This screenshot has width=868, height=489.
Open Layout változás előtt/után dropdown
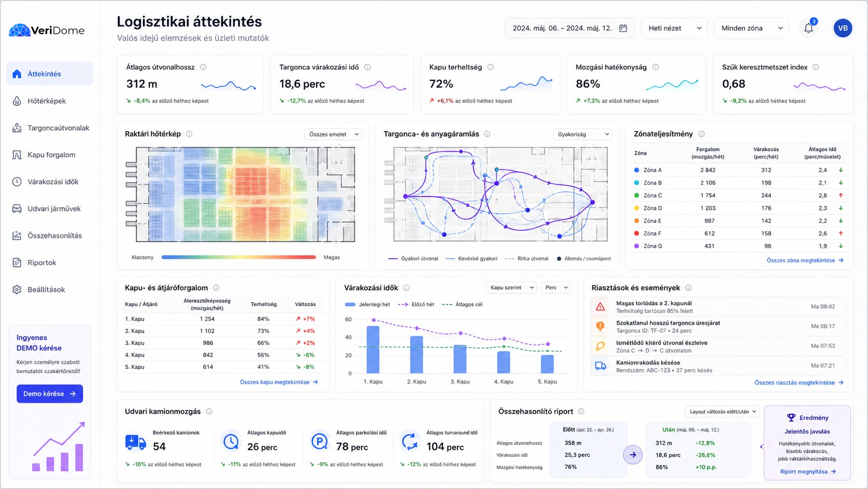click(723, 412)
